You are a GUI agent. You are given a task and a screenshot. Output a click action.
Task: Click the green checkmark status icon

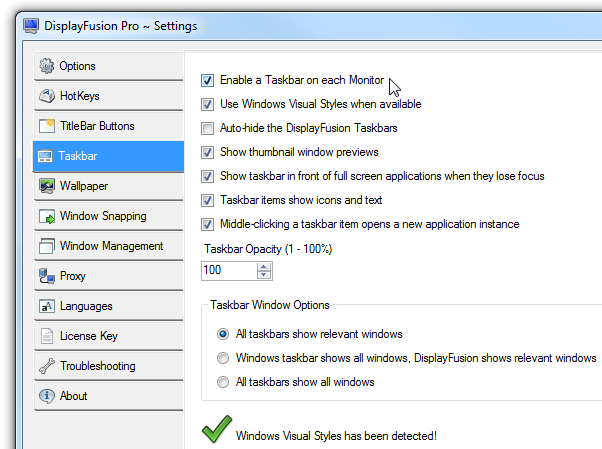(x=217, y=429)
